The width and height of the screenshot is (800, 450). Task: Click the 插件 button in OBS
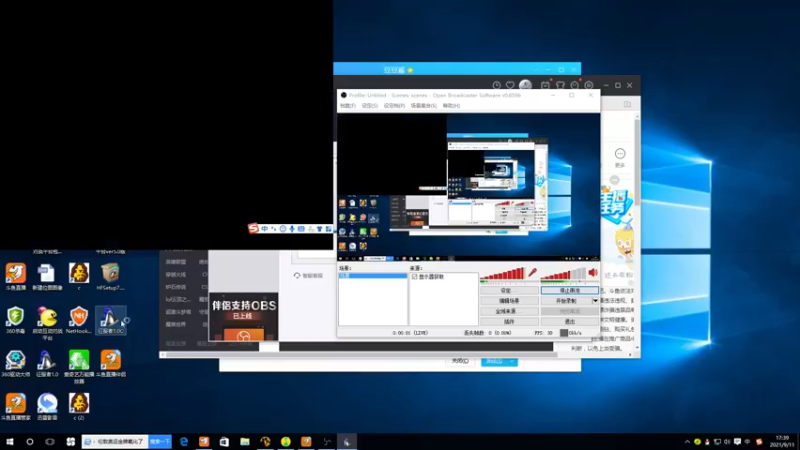coord(509,321)
